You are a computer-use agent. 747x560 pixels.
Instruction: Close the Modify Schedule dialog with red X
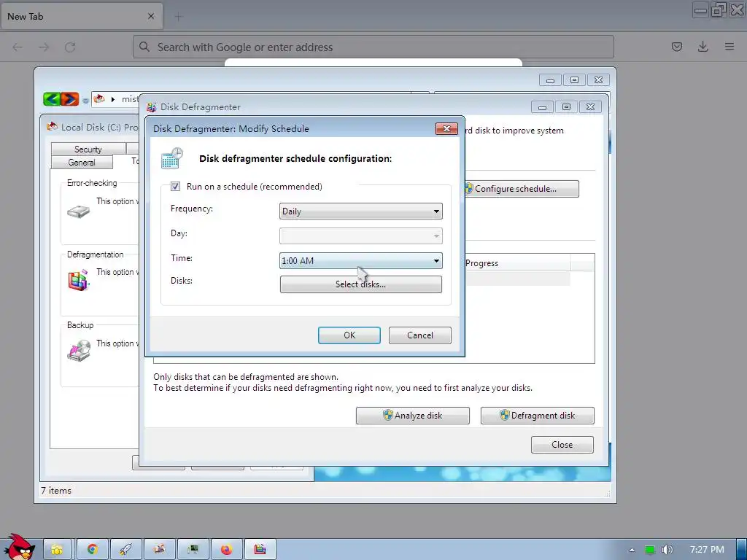(x=446, y=128)
